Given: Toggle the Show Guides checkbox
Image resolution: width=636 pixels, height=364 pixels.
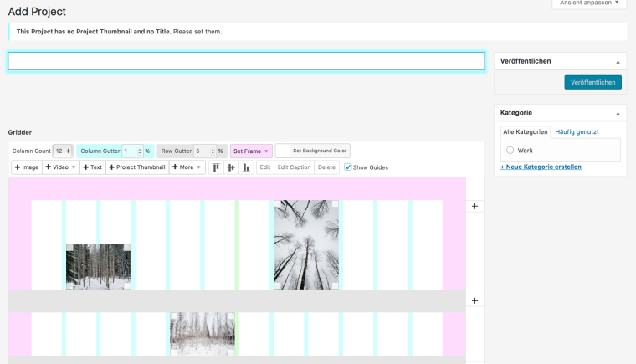Looking at the screenshot, I should click(x=348, y=167).
